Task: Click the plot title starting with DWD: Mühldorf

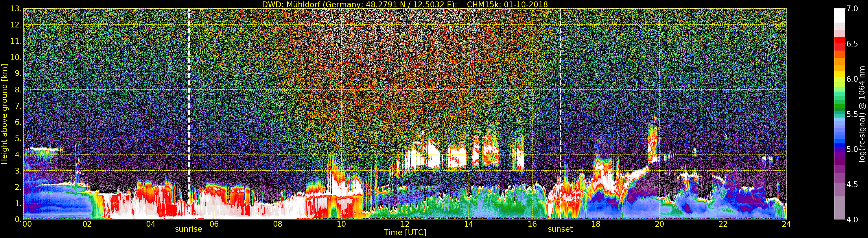Action: click(405, 4)
